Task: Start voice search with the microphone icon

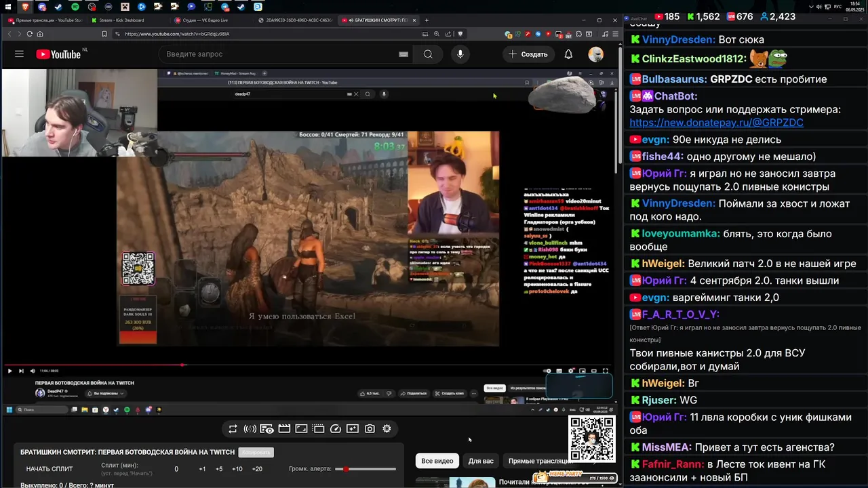Action: click(x=460, y=54)
